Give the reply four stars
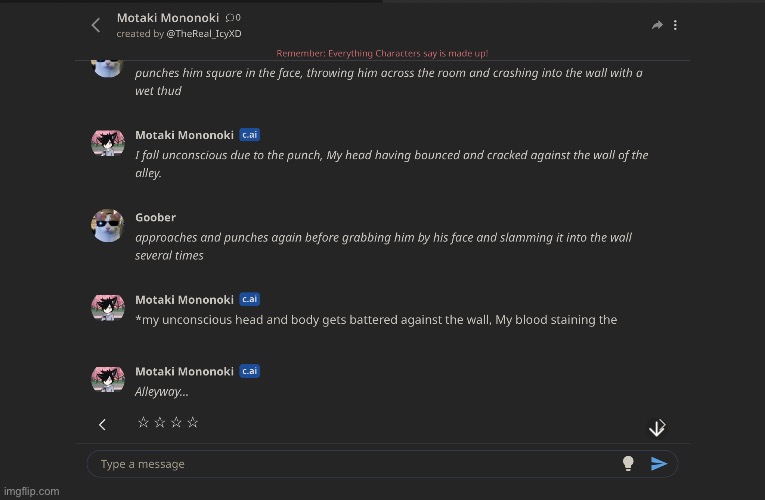This screenshot has width=765, height=500. (193, 422)
